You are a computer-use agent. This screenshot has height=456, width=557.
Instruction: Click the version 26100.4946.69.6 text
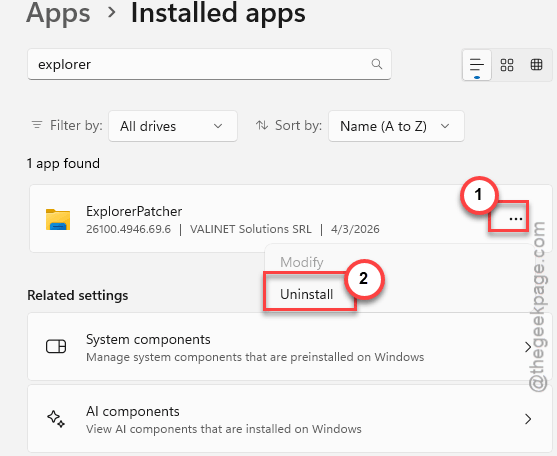coord(129,229)
